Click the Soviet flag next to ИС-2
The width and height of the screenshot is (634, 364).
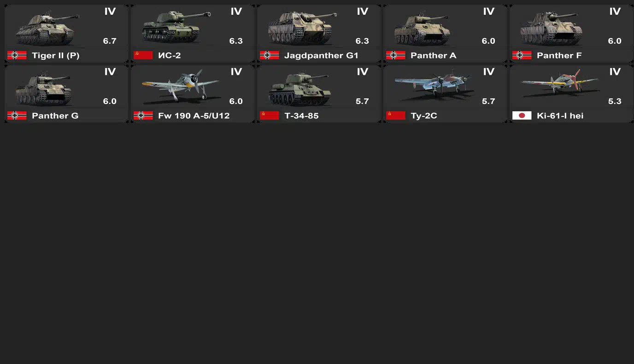pos(143,55)
